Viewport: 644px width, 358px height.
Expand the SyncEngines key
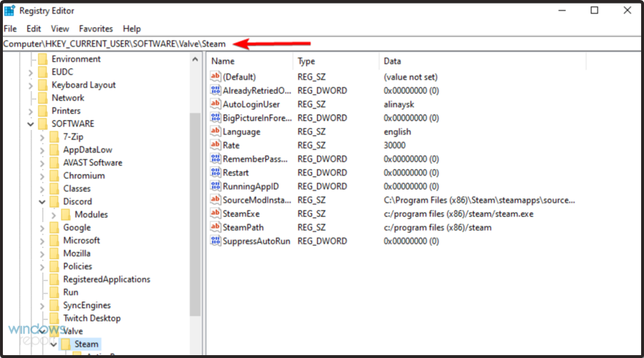pos(42,306)
